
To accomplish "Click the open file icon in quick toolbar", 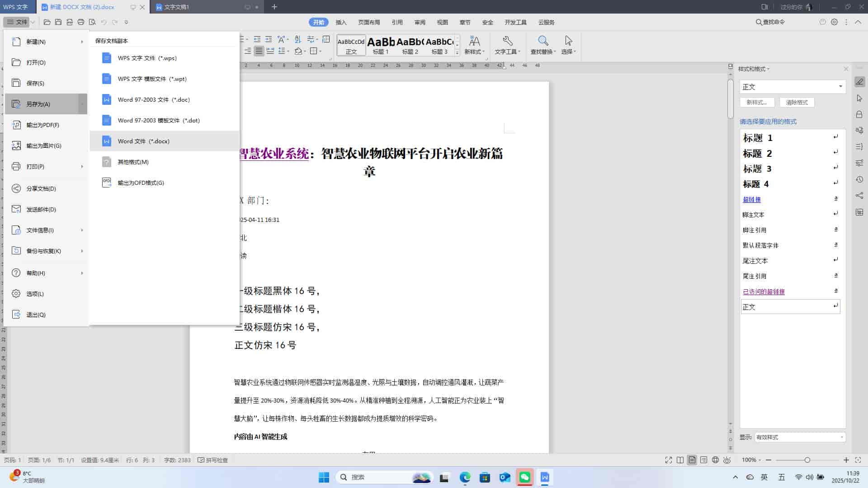I will (47, 22).
